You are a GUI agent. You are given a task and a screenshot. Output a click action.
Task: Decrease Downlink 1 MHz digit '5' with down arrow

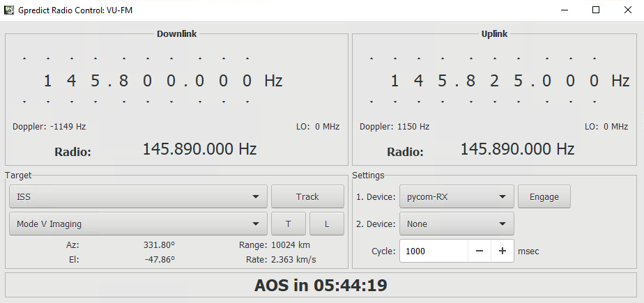click(x=95, y=102)
